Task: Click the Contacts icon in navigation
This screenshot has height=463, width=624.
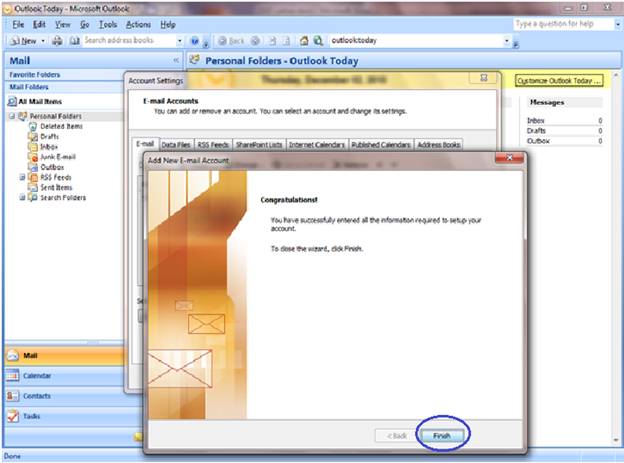Action: point(13,396)
